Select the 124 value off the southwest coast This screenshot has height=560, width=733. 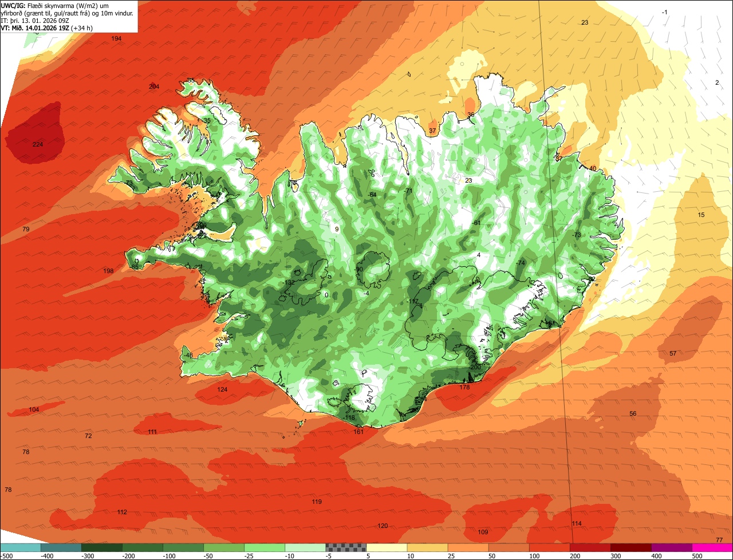coord(222,389)
